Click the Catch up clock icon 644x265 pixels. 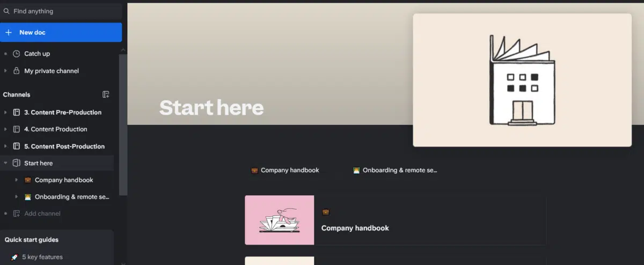coord(16,54)
